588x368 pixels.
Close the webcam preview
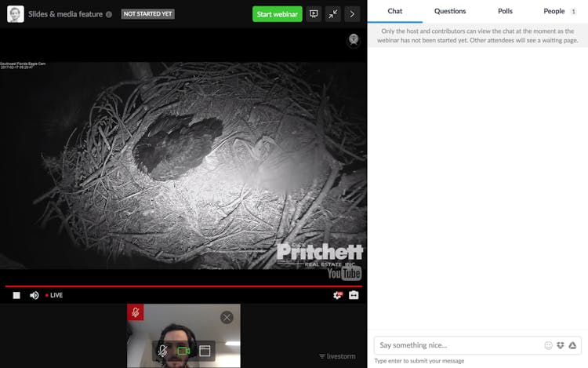[227, 317]
